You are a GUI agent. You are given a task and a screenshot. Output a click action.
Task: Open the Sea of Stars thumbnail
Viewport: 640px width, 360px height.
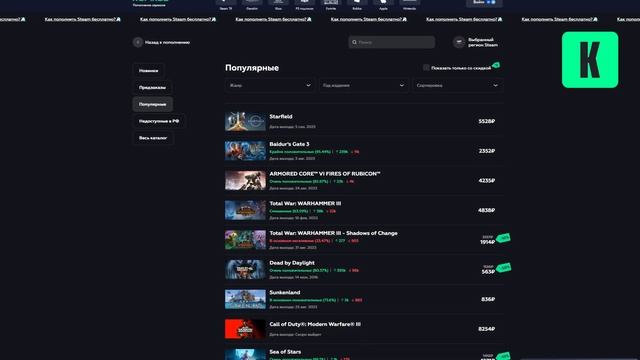245,355
